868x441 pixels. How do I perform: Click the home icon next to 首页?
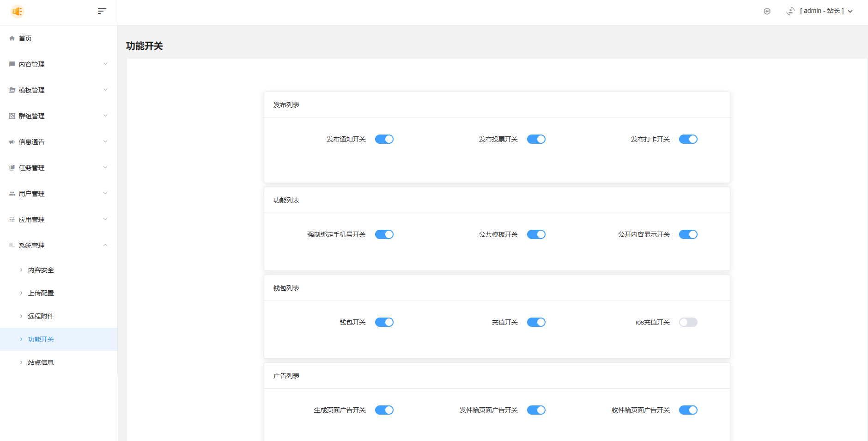point(12,38)
